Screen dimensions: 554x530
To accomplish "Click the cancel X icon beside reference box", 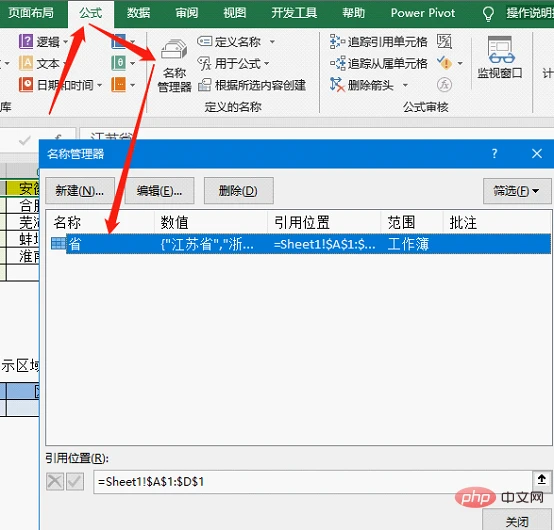I will pos(55,481).
